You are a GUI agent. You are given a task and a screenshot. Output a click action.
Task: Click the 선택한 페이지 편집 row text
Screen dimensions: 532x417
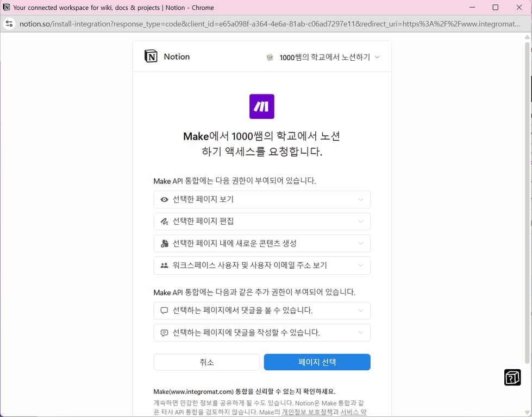click(203, 222)
